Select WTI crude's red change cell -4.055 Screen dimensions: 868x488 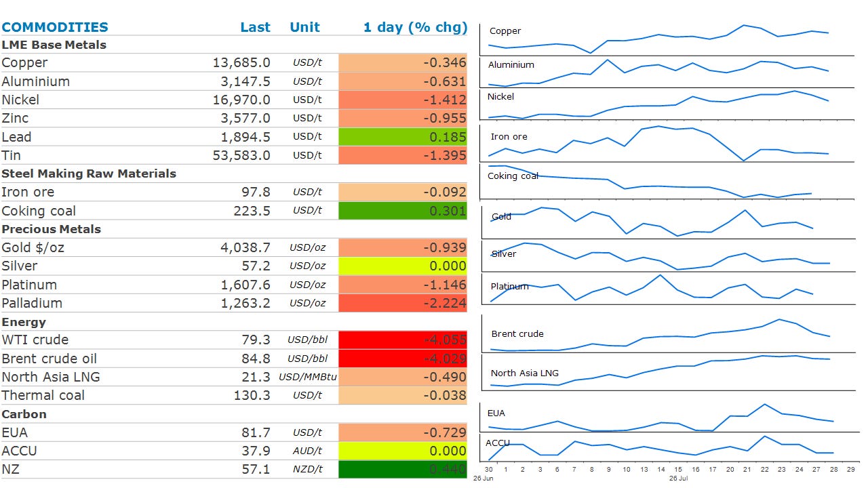403,340
